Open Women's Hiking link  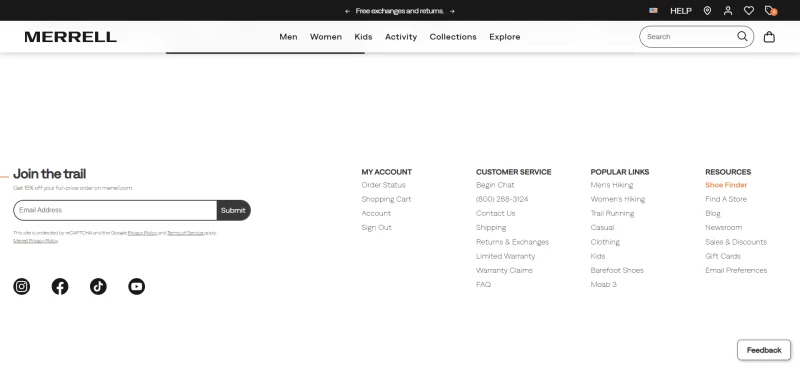[617, 199]
